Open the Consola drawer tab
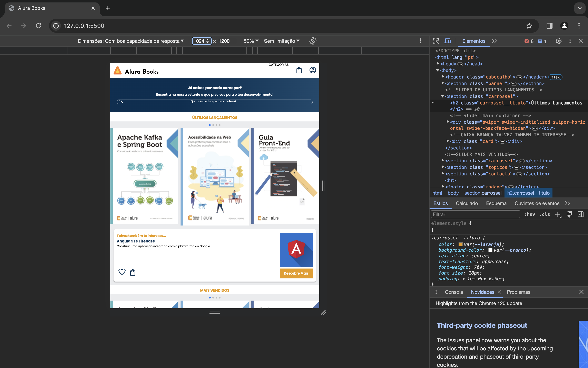This screenshot has width=588, height=368. pyautogui.click(x=454, y=292)
